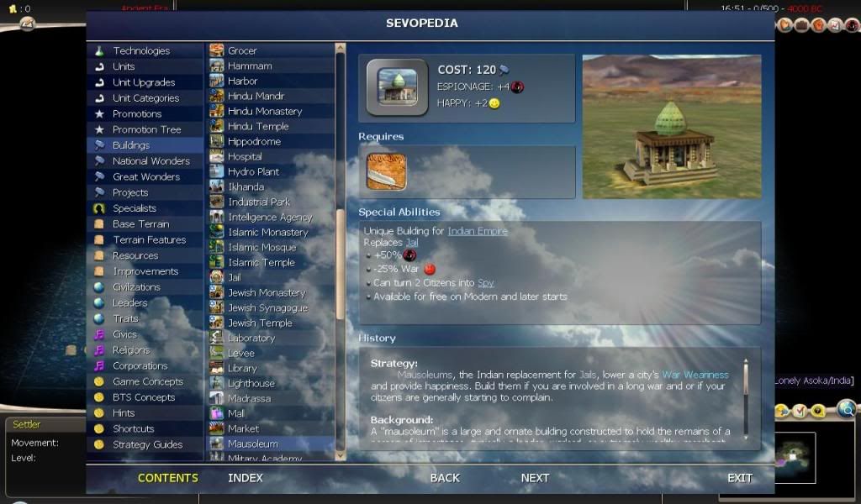
Task: Click the Hindu Monastery icon
Action: pyautogui.click(x=217, y=111)
